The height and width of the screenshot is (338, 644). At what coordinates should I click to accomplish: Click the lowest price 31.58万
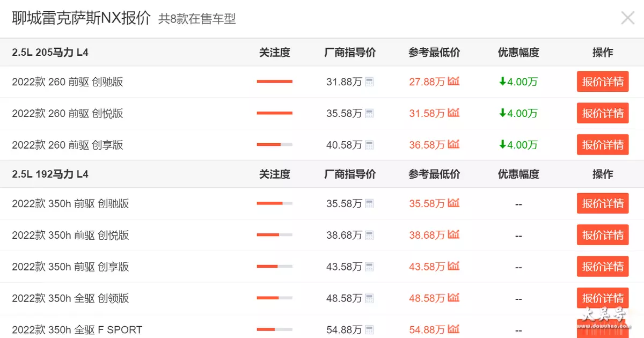427,114
